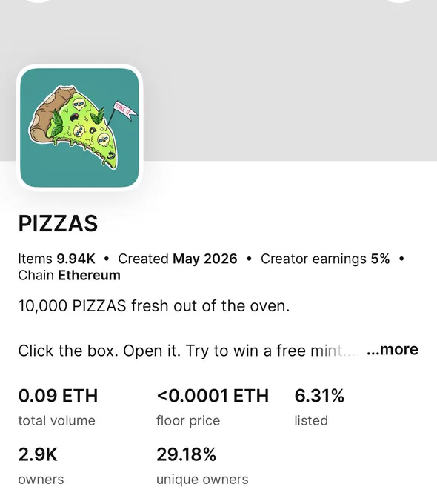This screenshot has width=437, height=504.
Task: Tap the 'total volume' label
Action: coord(57,420)
